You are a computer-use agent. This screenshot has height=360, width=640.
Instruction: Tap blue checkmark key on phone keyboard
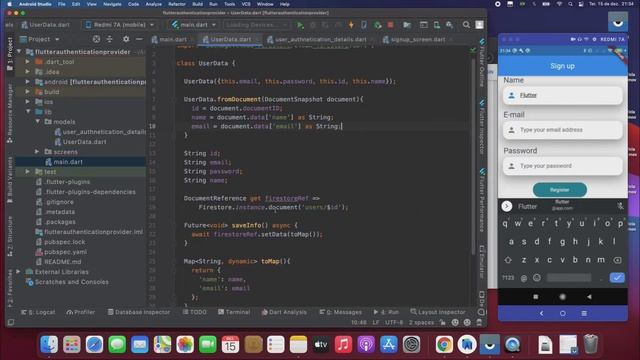617,278
